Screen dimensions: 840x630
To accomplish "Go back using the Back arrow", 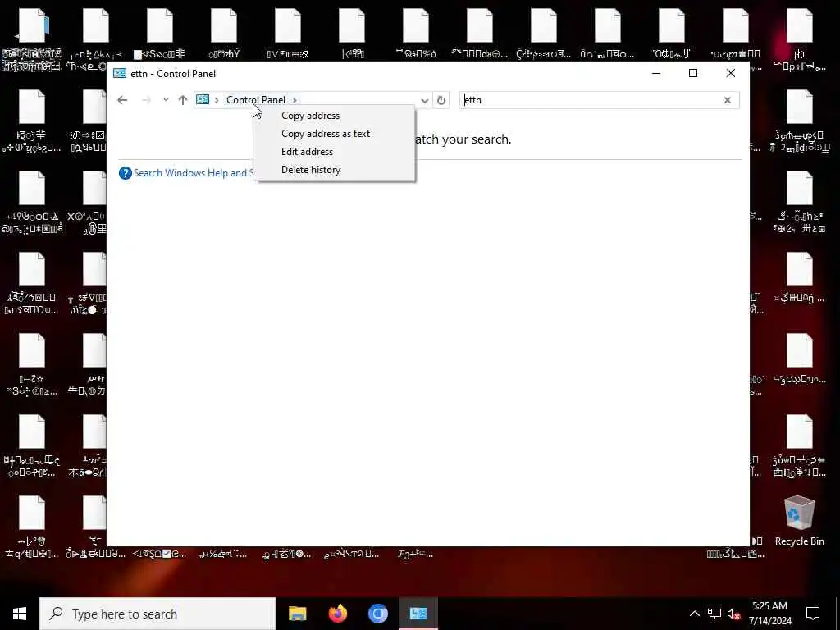I will (122, 100).
